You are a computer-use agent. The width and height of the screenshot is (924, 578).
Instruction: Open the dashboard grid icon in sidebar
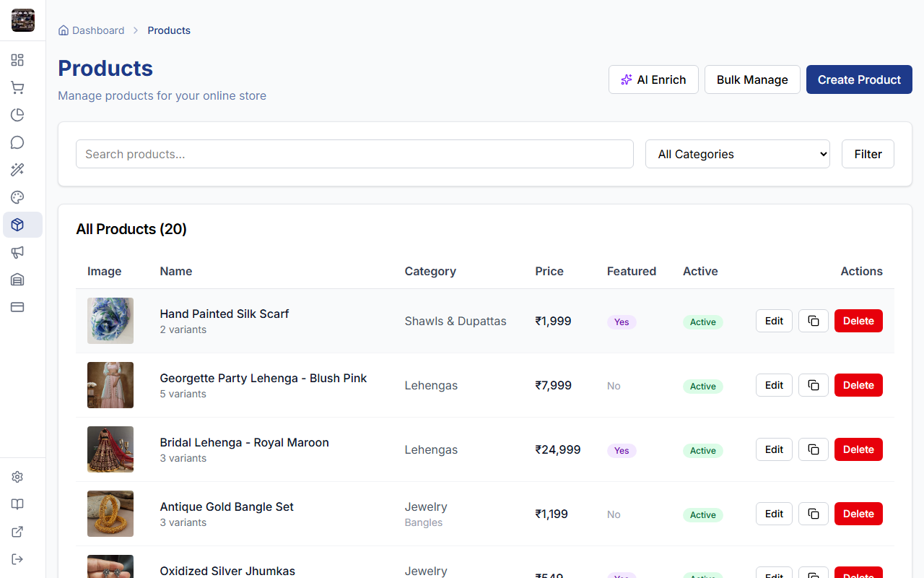click(17, 60)
